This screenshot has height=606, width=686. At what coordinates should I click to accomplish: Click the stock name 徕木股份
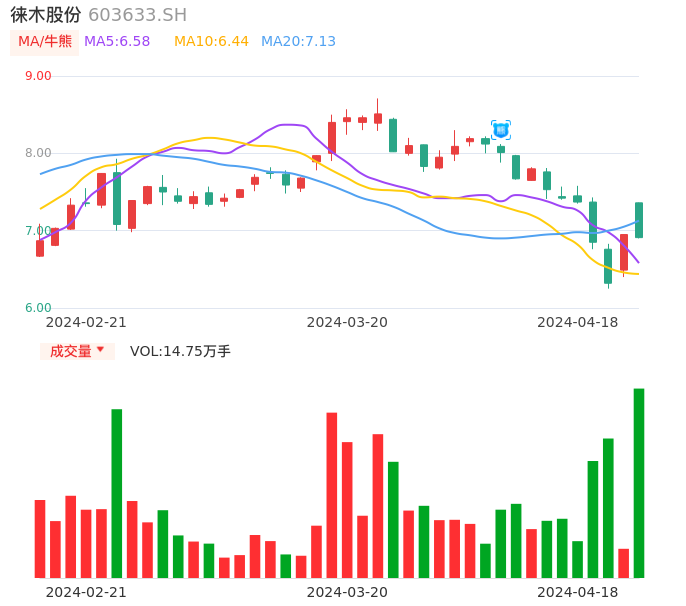[45, 15]
